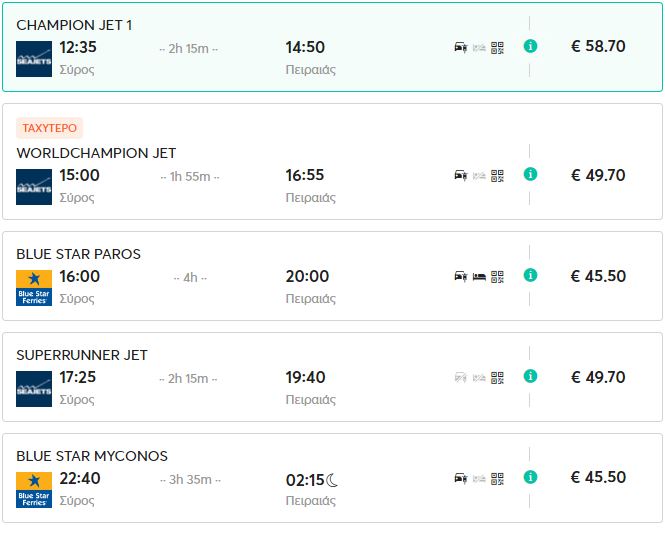Click info icon for BLUE STAR MYCONOS
The height and width of the screenshot is (536, 665).
pyautogui.click(x=530, y=477)
